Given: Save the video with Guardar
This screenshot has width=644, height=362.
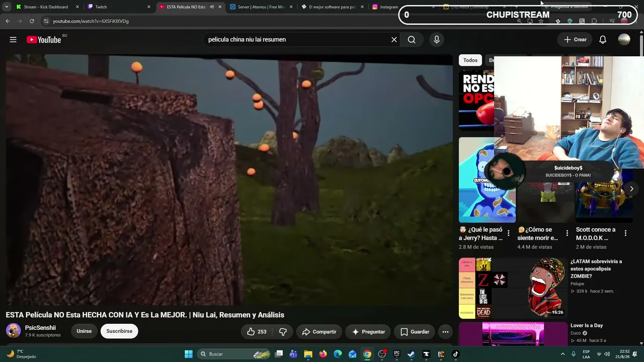Looking at the screenshot, I should coord(415,332).
